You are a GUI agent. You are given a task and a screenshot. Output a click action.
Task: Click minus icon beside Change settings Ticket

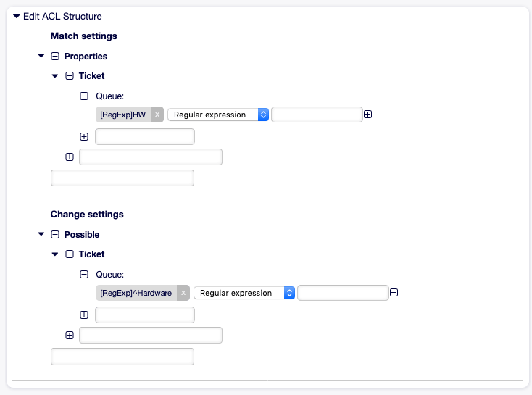pyautogui.click(x=70, y=254)
